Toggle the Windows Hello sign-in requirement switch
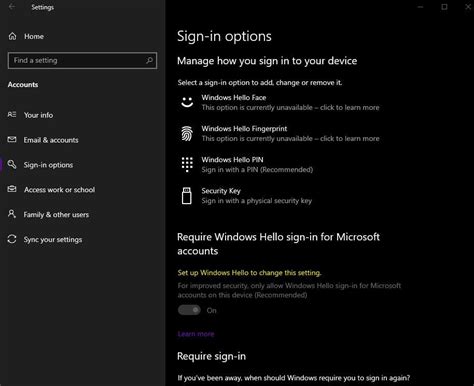474x386 pixels. click(189, 310)
